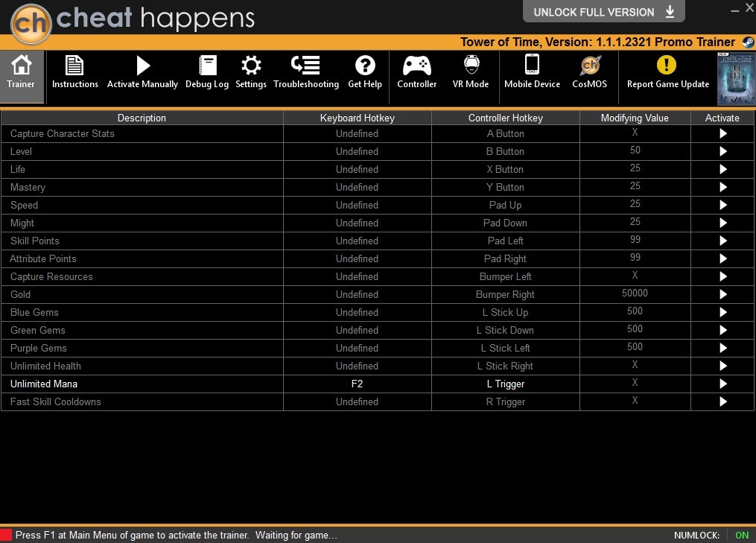Open the Trainer home tab

[22, 77]
